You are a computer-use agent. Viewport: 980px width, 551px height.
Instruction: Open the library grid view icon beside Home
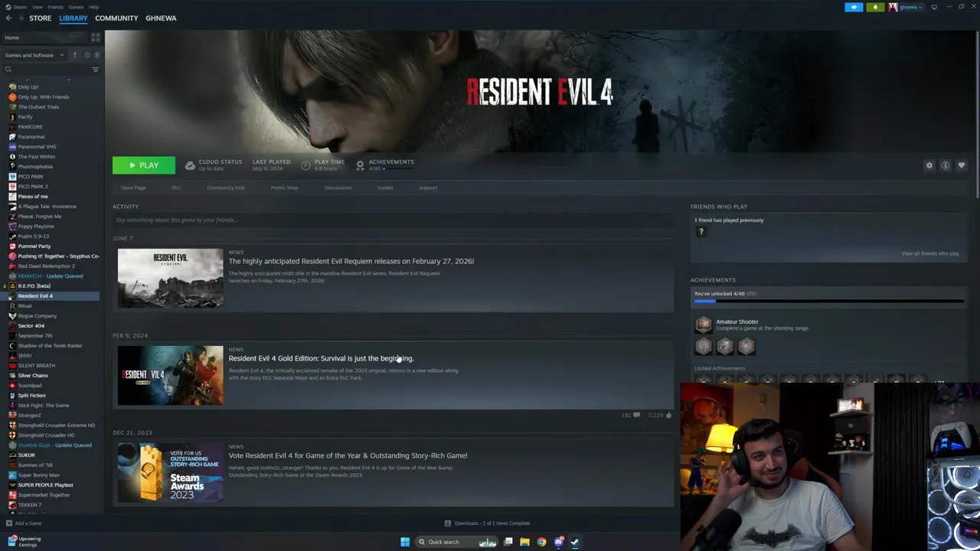click(x=95, y=37)
